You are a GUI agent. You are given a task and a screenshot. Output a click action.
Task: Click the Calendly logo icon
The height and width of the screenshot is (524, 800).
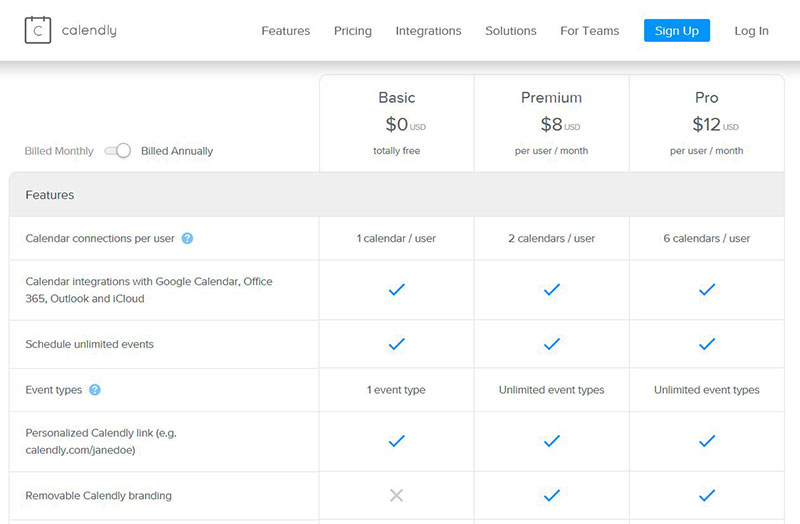(x=38, y=30)
